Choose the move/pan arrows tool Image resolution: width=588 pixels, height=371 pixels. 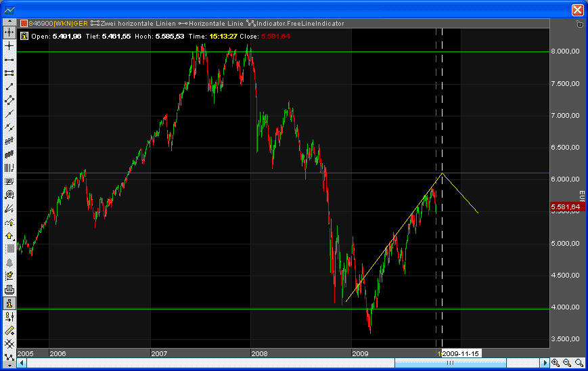pyautogui.click(x=9, y=32)
